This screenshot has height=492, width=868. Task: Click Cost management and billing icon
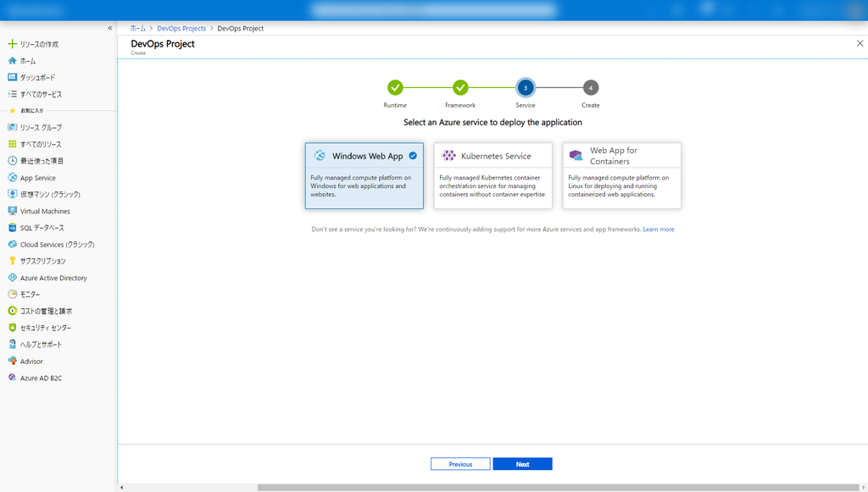[12, 311]
